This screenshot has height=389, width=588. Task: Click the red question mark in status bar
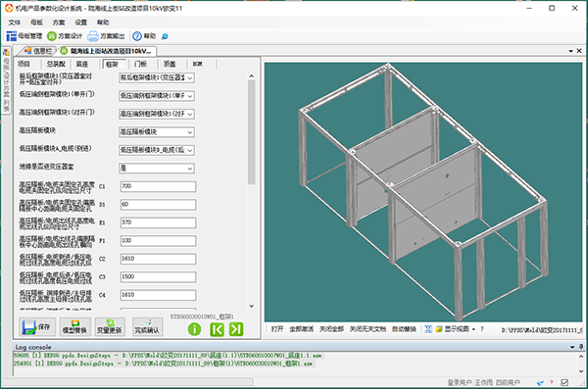551,382
